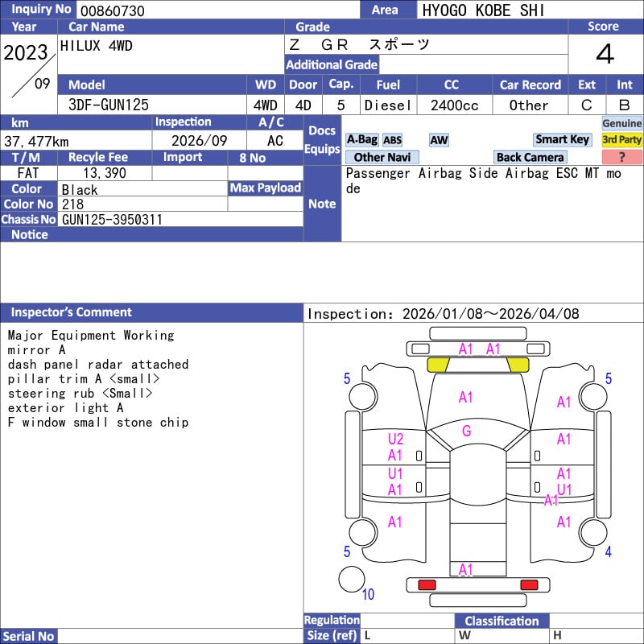Screen dimensions: 644x644
Task: Select the U2 dent mark on door
Action: tap(395, 440)
